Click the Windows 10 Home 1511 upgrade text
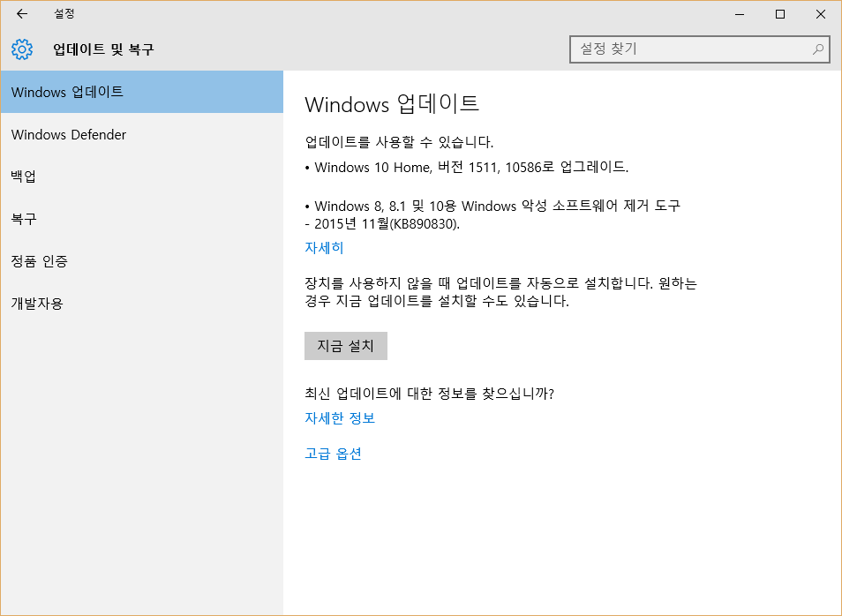 pos(467,167)
